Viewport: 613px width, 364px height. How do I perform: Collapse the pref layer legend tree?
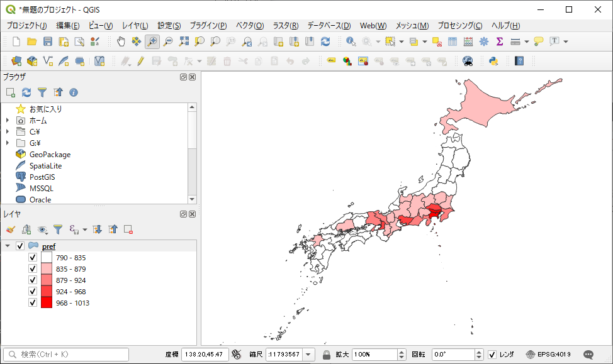(x=8, y=246)
